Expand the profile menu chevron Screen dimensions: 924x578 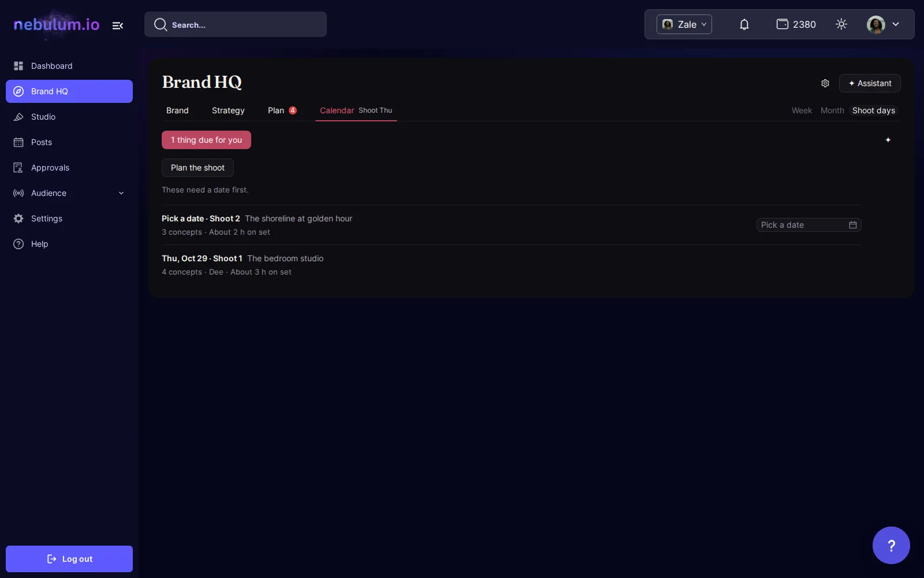[896, 24]
